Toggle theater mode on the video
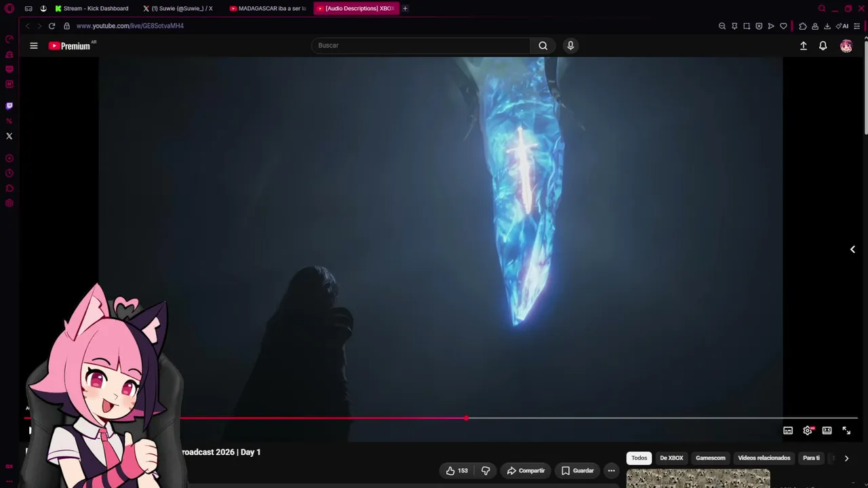Image resolution: width=868 pixels, height=488 pixels. tap(827, 430)
